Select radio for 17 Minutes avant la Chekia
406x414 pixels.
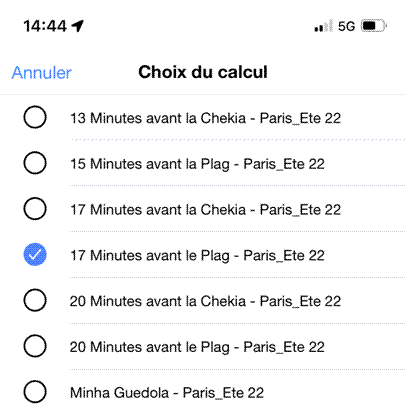pos(35,209)
